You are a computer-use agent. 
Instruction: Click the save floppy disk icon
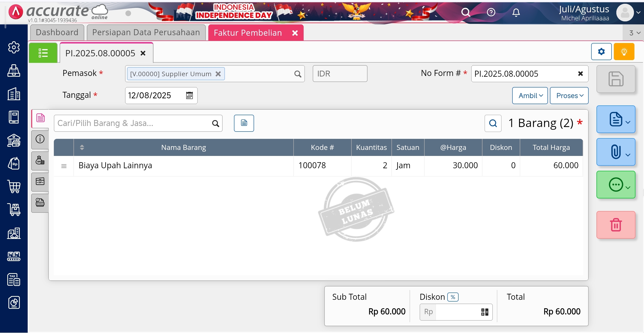click(616, 79)
